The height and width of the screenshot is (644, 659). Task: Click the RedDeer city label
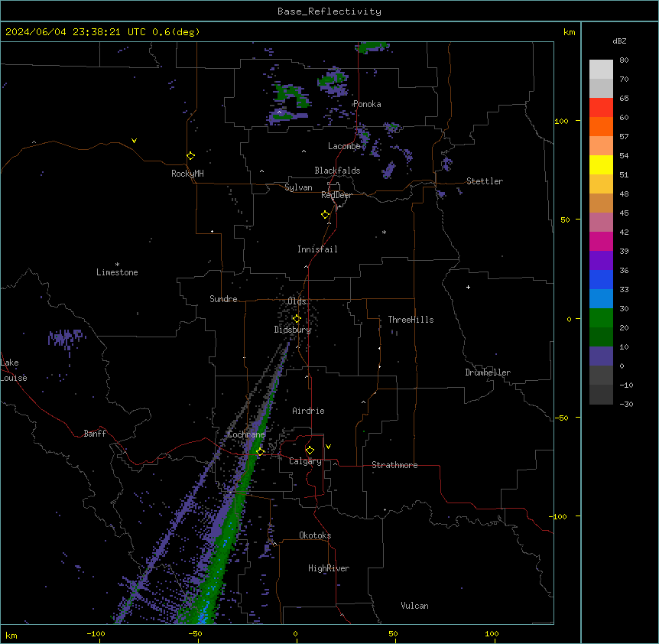tap(336, 195)
